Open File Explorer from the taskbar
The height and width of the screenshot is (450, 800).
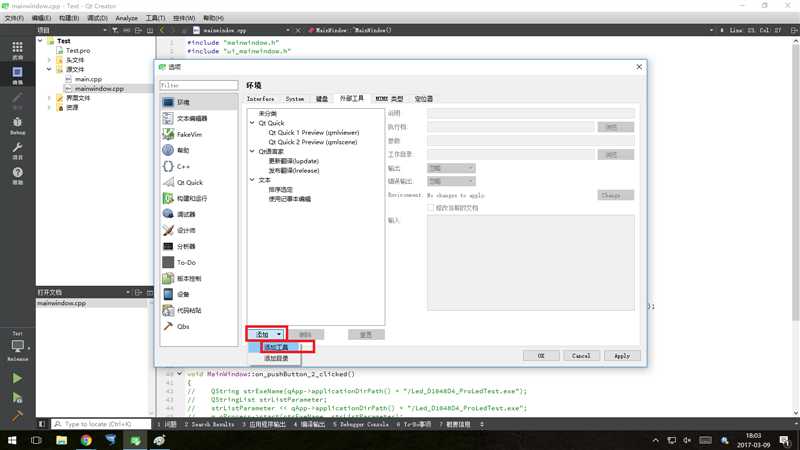point(62,440)
